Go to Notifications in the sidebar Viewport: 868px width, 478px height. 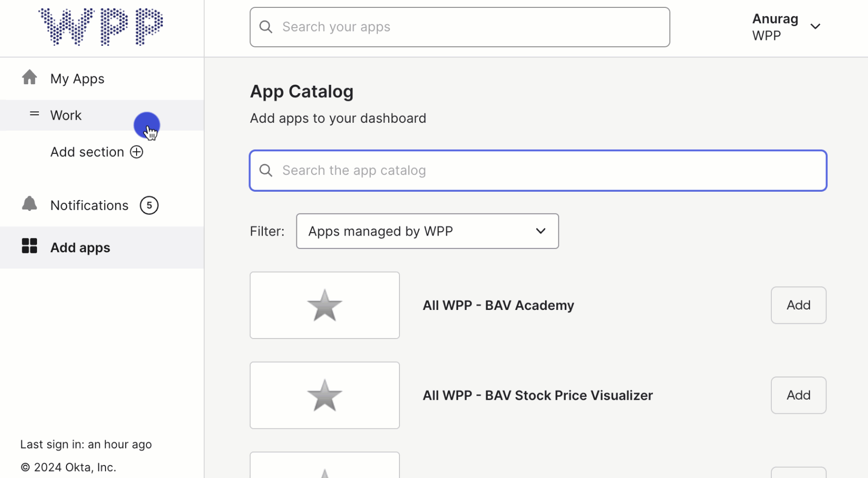coord(89,205)
